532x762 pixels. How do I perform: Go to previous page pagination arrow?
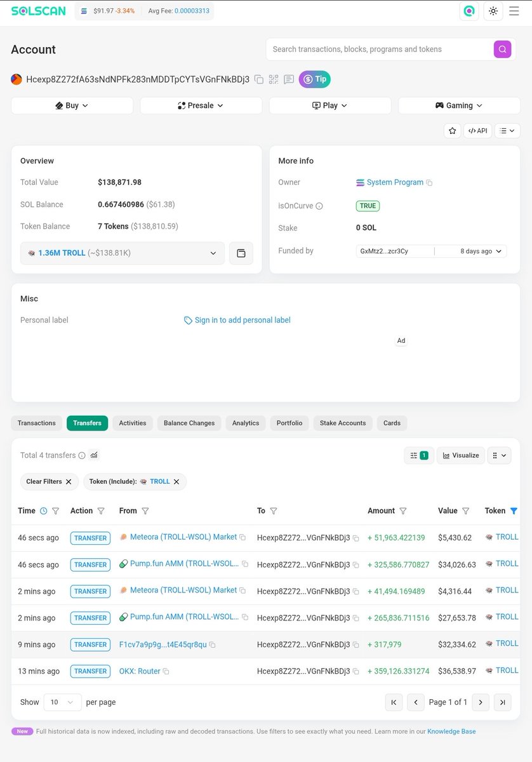[x=415, y=702]
